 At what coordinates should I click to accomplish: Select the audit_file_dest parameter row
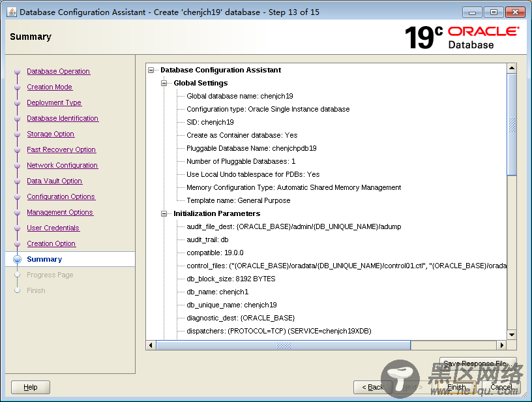click(294, 226)
